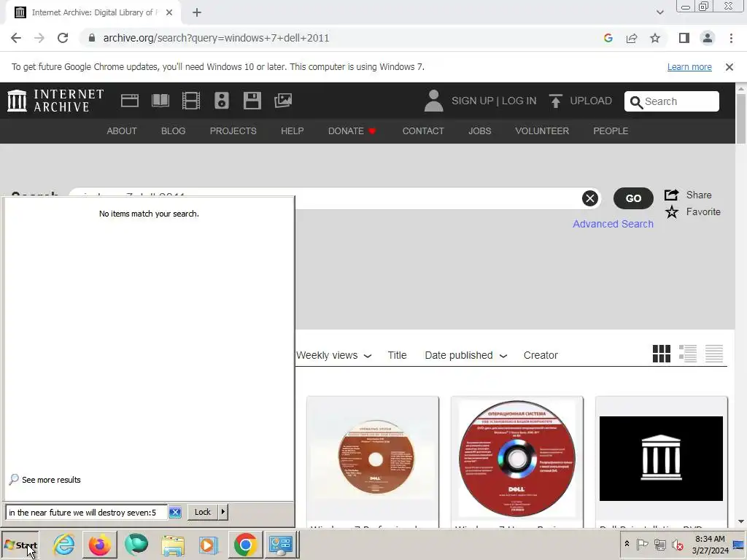Sort results by Title
747x560 pixels.
pyautogui.click(x=397, y=355)
